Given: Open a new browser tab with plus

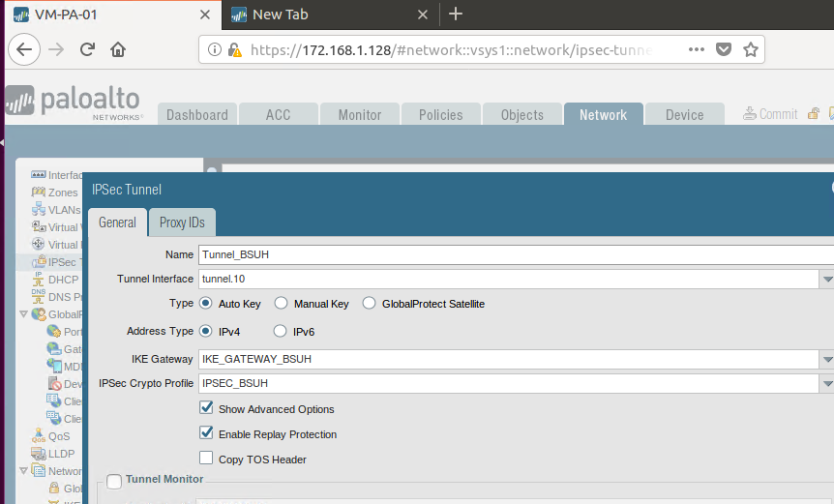Looking at the screenshot, I should point(456,14).
